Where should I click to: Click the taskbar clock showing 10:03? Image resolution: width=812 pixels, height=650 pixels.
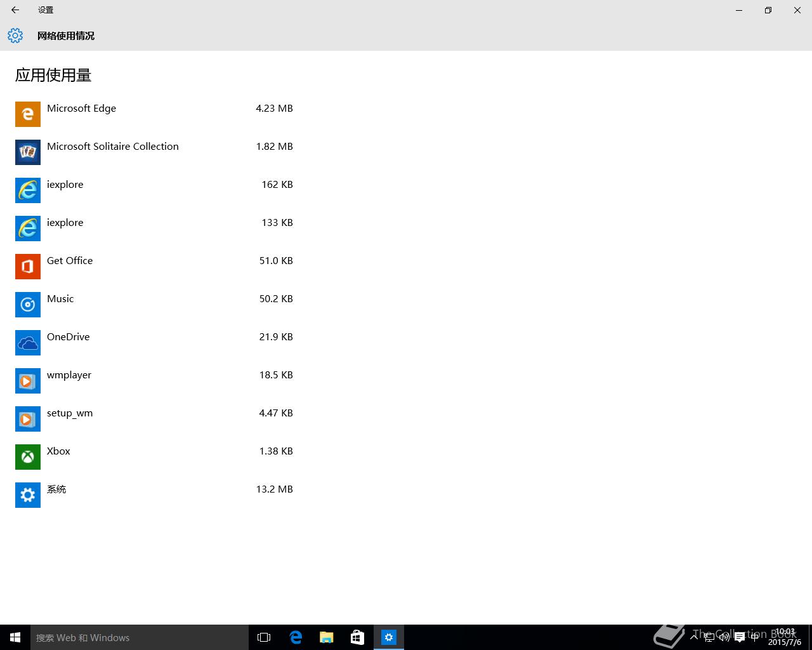tap(785, 637)
